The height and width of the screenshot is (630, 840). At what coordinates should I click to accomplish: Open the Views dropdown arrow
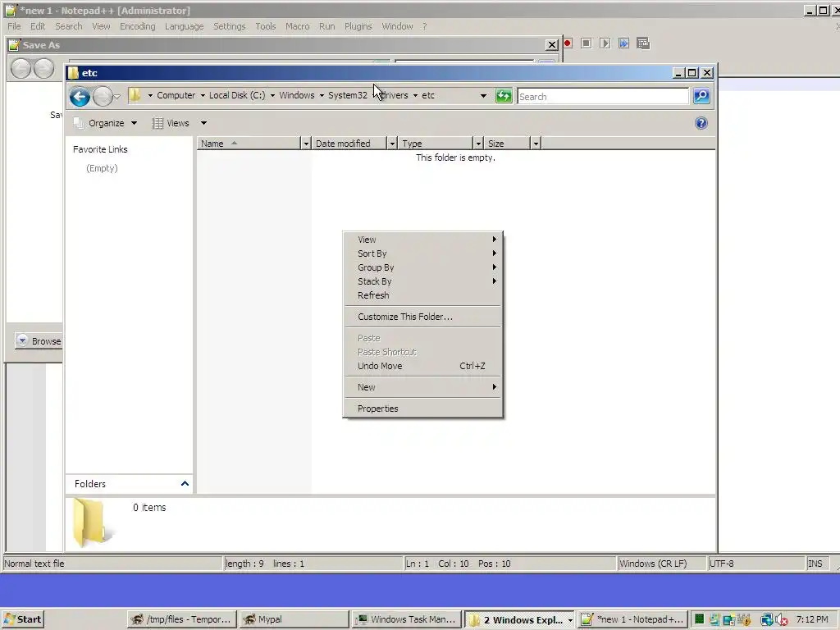tap(203, 123)
